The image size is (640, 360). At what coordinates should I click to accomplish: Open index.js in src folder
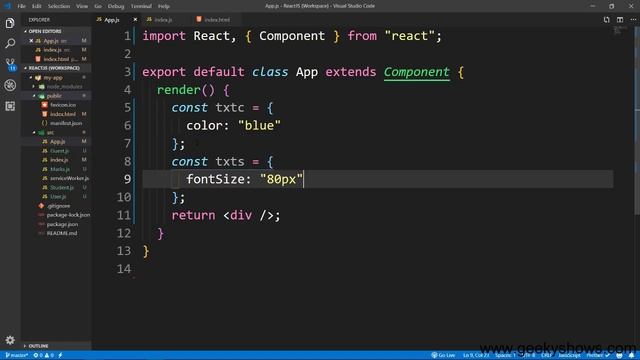coord(59,160)
